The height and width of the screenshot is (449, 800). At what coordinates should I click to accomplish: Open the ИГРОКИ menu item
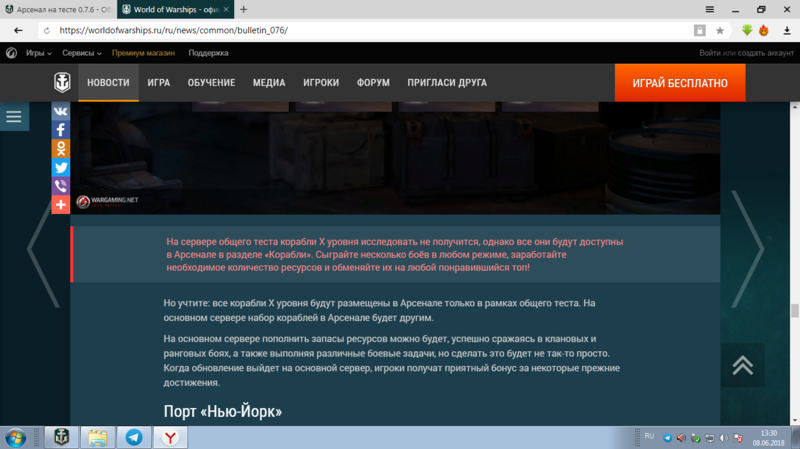pyautogui.click(x=321, y=83)
